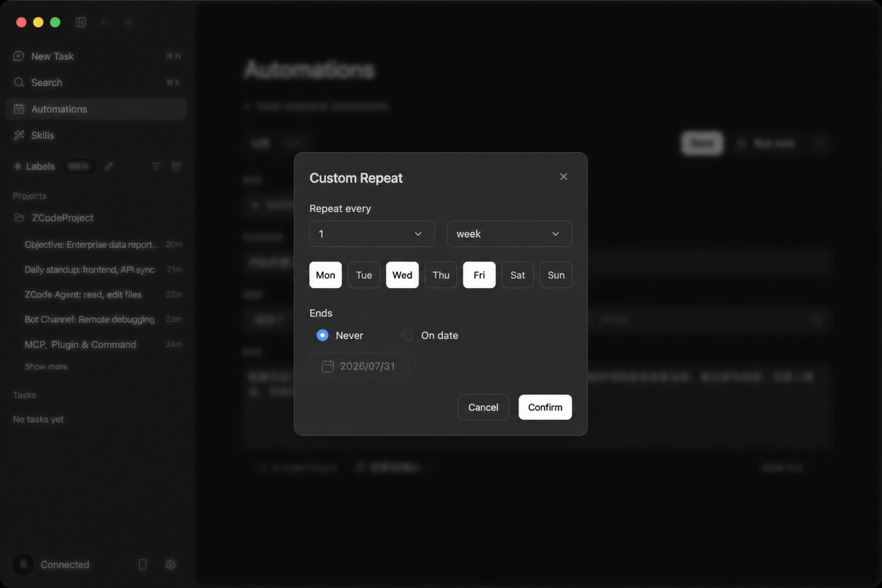Open the Skills section
882x588 pixels.
point(96,135)
